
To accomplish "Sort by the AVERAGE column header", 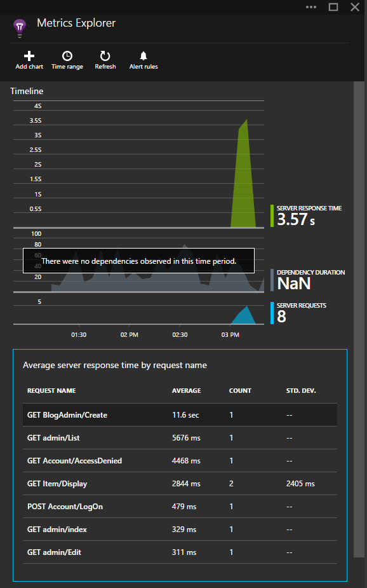I will [187, 391].
